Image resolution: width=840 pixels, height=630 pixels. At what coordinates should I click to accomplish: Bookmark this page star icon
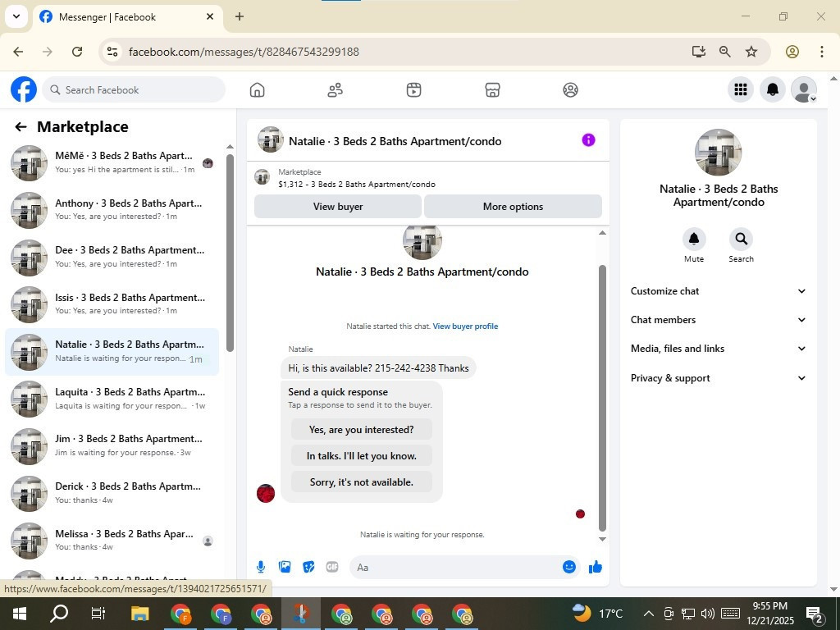pyautogui.click(x=751, y=52)
